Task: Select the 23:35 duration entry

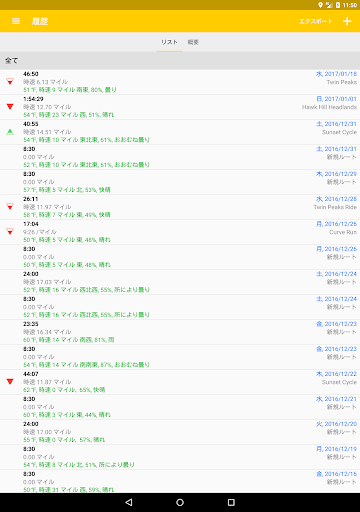Action: (x=31, y=324)
